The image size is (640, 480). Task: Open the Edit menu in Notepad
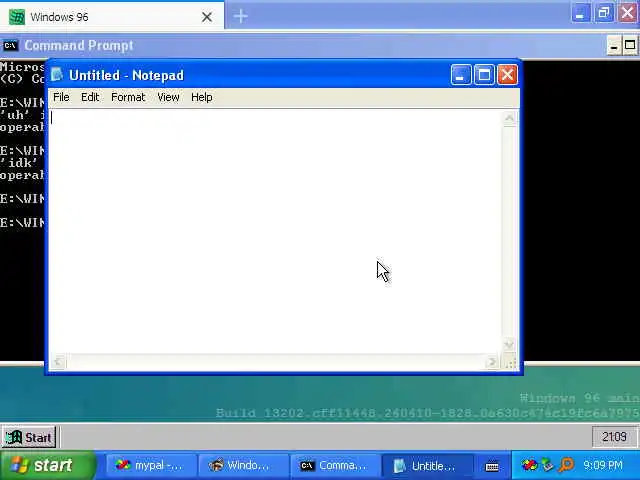coord(90,98)
